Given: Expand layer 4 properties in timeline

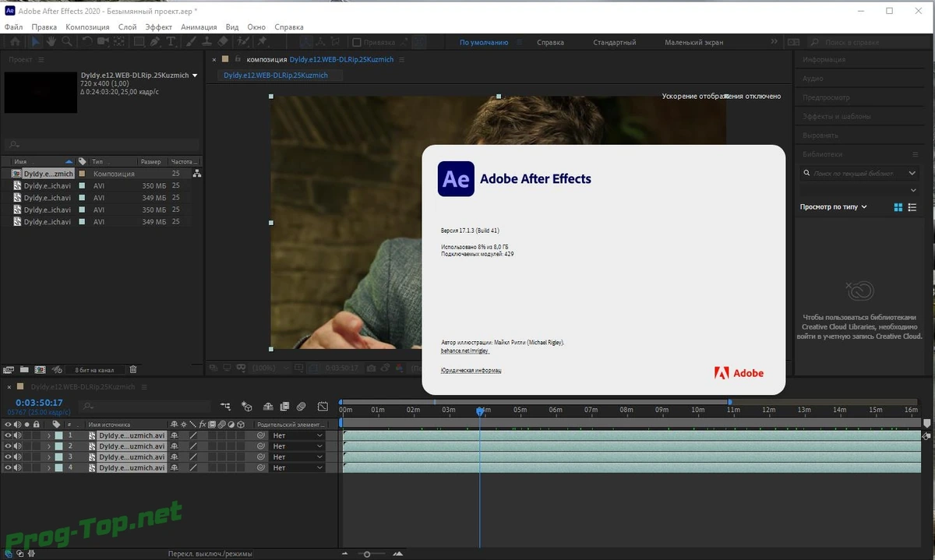Looking at the screenshot, I should pyautogui.click(x=49, y=467).
